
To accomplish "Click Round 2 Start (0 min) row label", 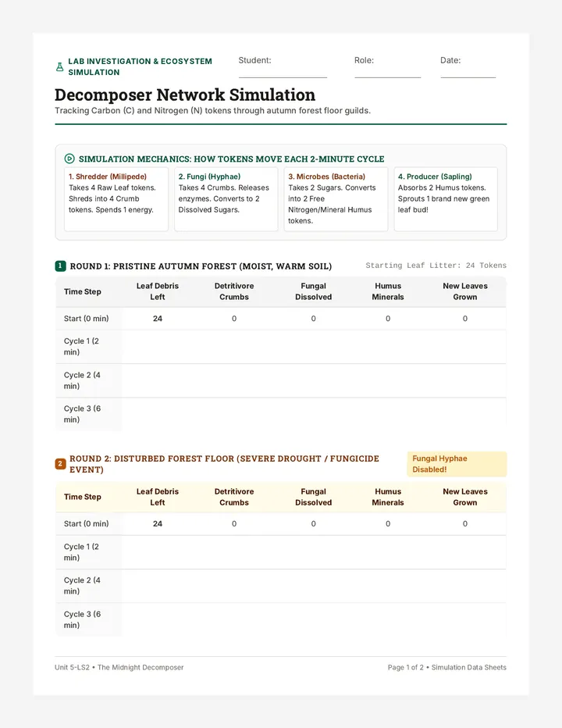I will click(x=87, y=523).
